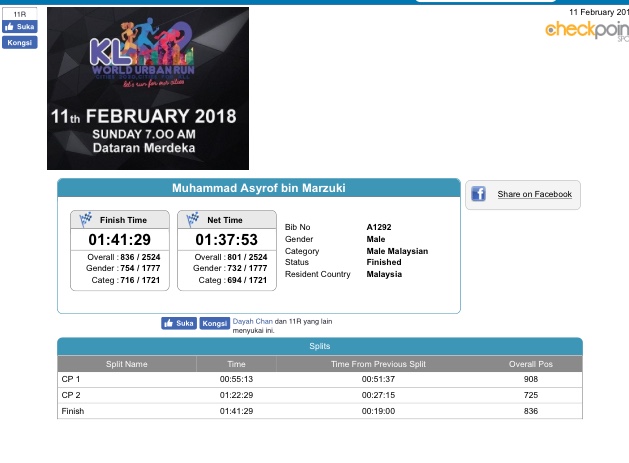Open the Share on Facebook link
The height and width of the screenshot is (463, 629).
[534, 194]
